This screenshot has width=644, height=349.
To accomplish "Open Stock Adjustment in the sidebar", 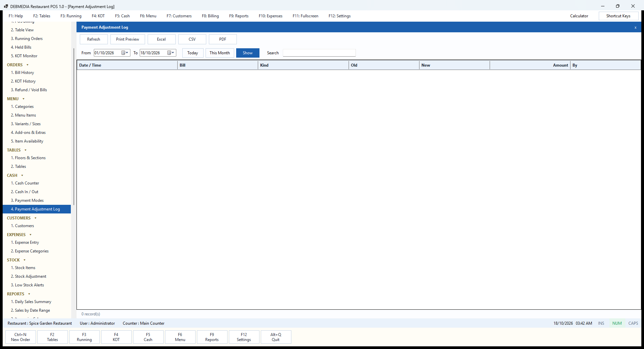I will (29, 276).
